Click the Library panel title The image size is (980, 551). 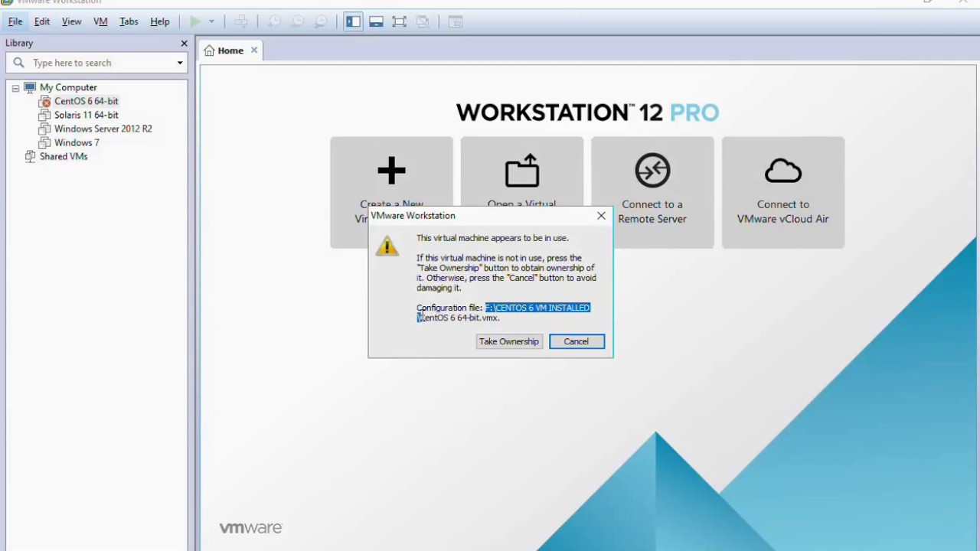tap(19, 44)
